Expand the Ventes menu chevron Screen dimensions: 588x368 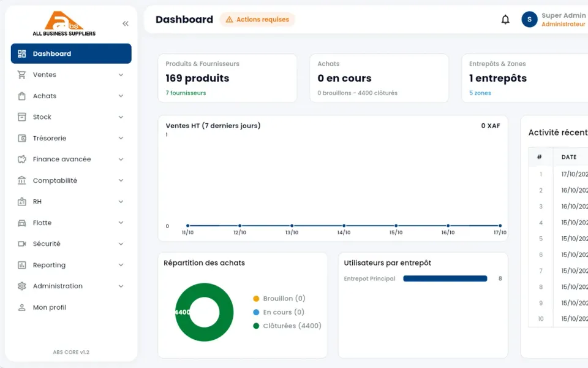coord(121,75)
